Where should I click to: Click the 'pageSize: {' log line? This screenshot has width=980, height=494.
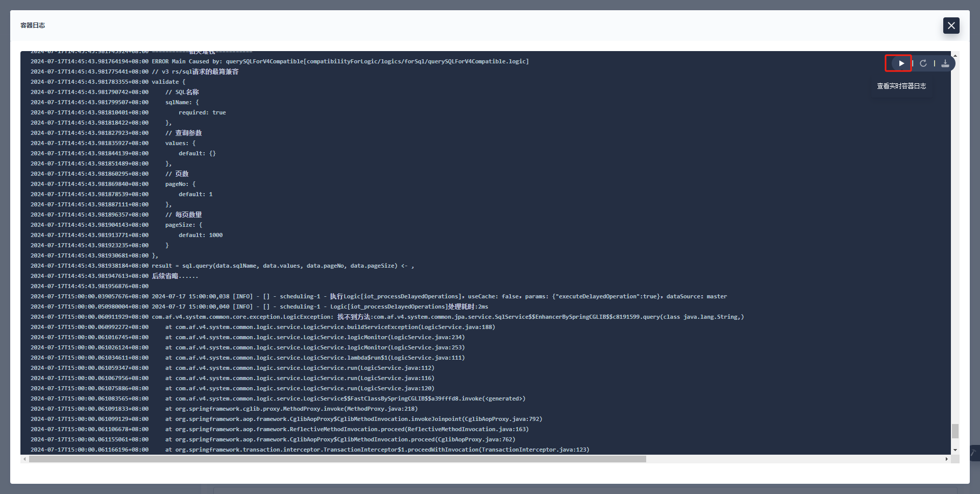point(116,225)
